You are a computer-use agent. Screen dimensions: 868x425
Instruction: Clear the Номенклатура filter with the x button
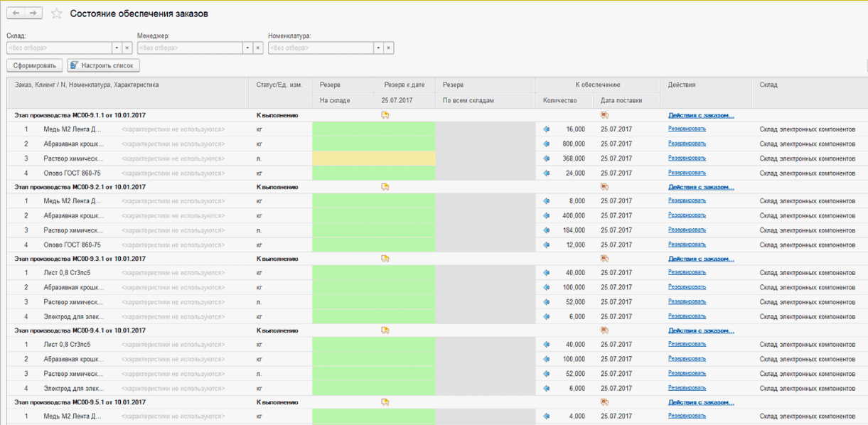coord(389,48)
